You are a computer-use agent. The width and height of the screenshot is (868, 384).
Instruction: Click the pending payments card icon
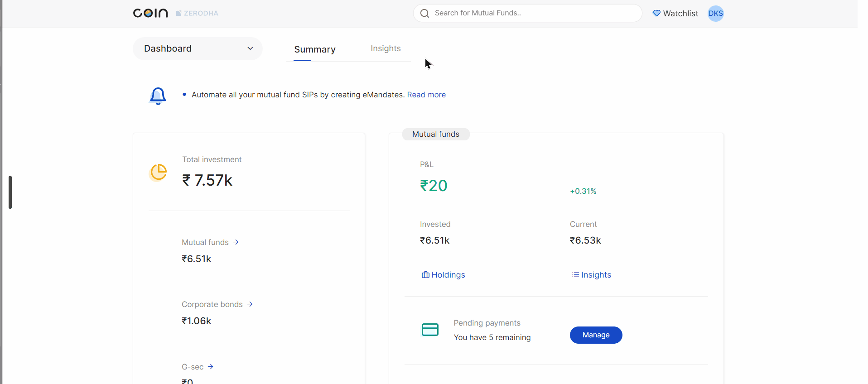pyautogui.click(x=430, y=330)
